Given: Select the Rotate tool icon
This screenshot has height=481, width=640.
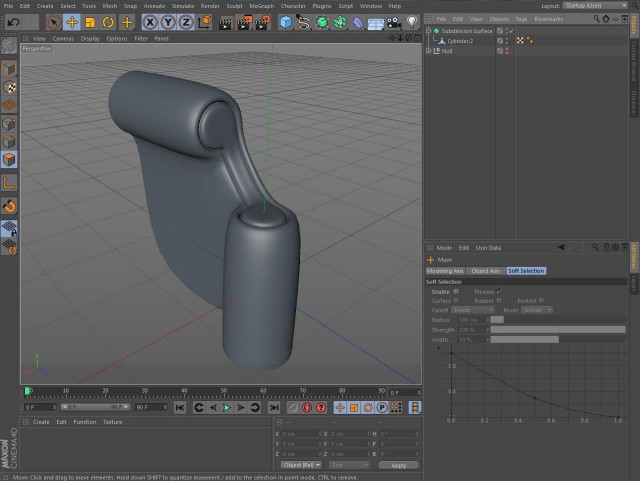Looking at the screenshot, I should (108, 22).
